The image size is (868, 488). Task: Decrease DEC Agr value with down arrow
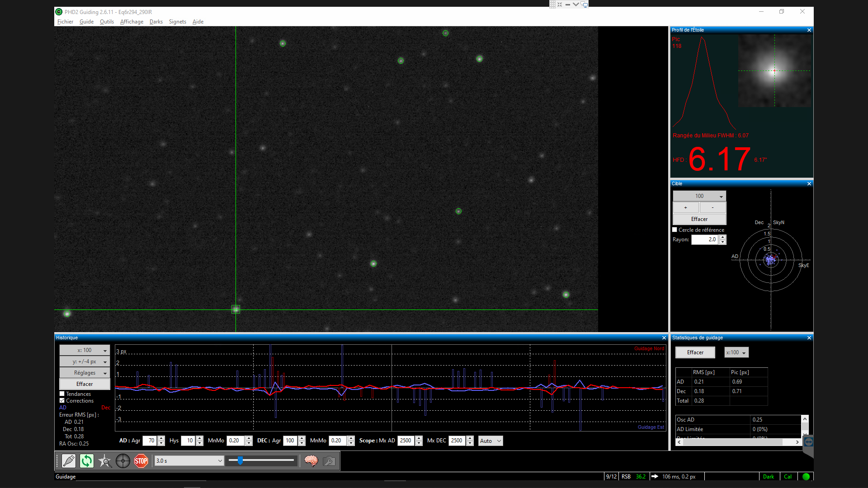[x=302, y=443]
